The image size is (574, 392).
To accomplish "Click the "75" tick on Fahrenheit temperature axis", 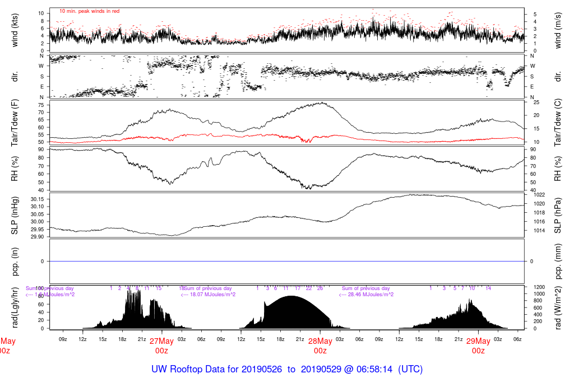I will click(41, 105).
